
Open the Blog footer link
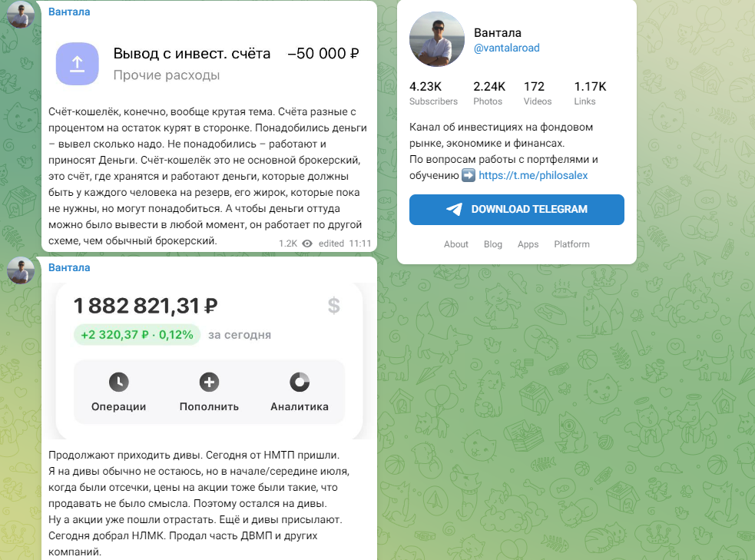coord(493,244)
